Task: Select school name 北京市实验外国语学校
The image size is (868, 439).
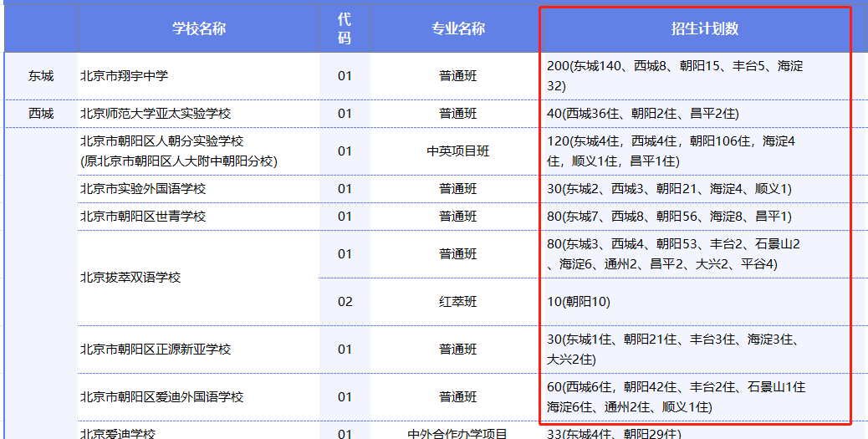Action: (x=143, y=189)
